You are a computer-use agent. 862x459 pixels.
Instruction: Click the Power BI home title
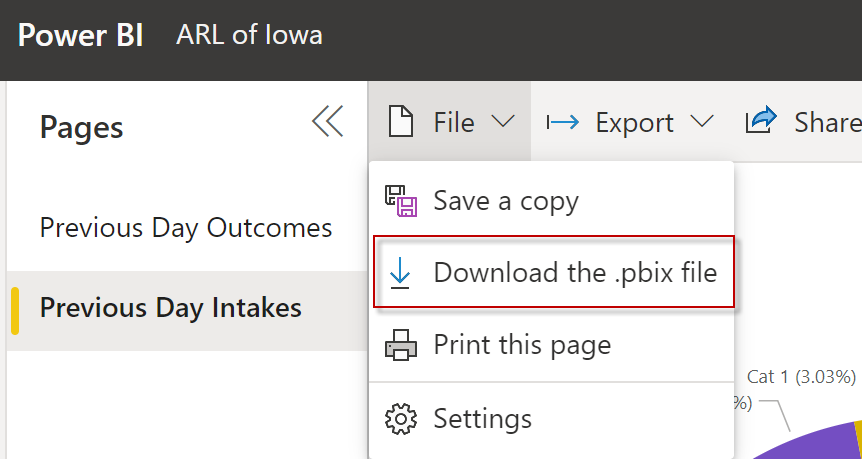click(80, 36)
